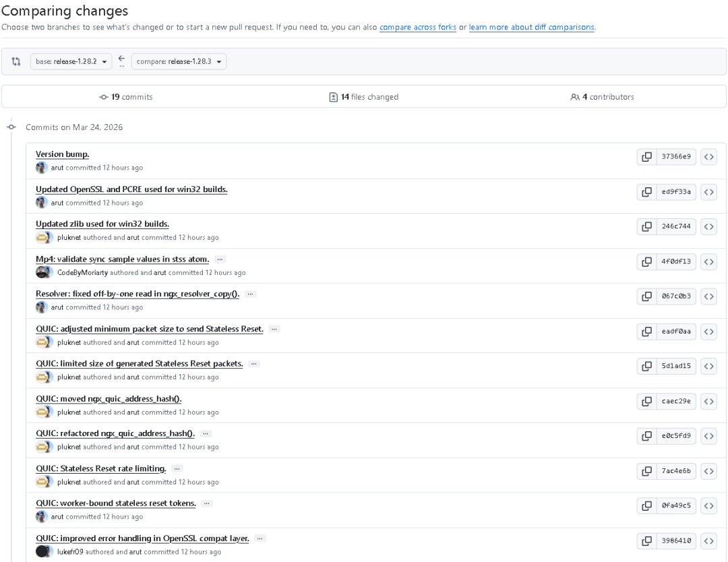Open the base: release-1.28.2 dropdown
Screen dimensions: 728x562
(71, 61)
